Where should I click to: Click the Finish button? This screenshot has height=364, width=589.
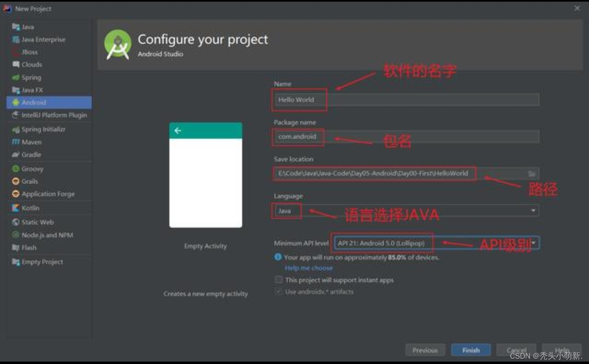click(471, 350)
